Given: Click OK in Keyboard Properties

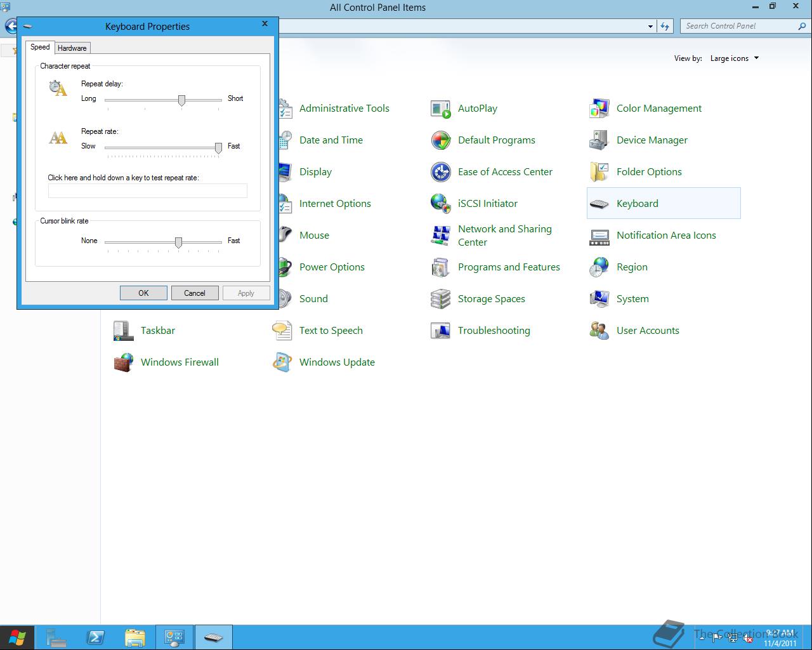Looking at the screenshot, I should pyautogui.click(x=143, y=293).
